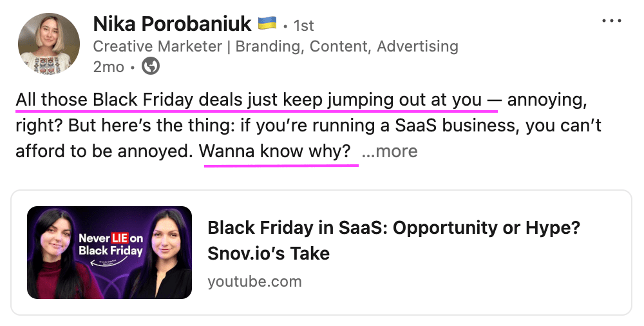
Task: Click "Never LIE on Black Friday" thumbnail text
Action: click(110, 244)
